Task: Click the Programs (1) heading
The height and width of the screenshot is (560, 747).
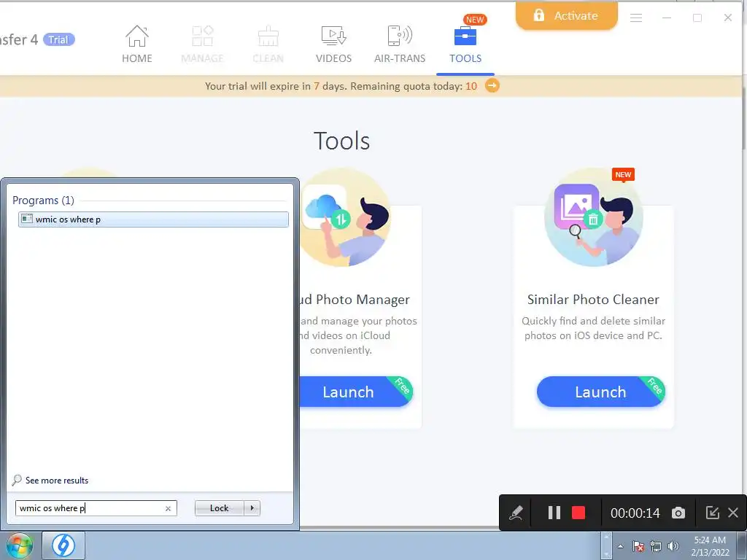Action: (x=43, y=200)
